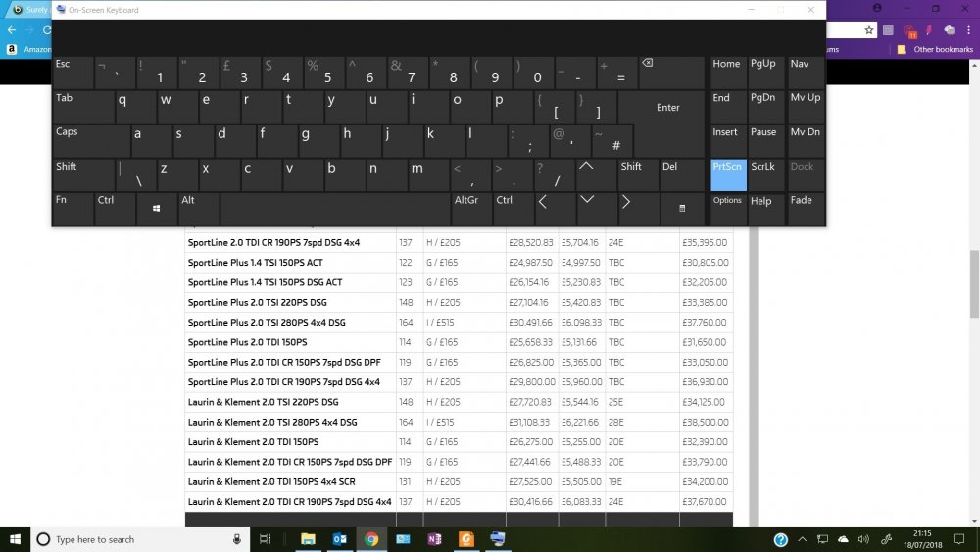Image resolution: width=980 pixels, height=552 pixels.
Task: Open Outlook from the taskbar
Action: tap(339, 539)
